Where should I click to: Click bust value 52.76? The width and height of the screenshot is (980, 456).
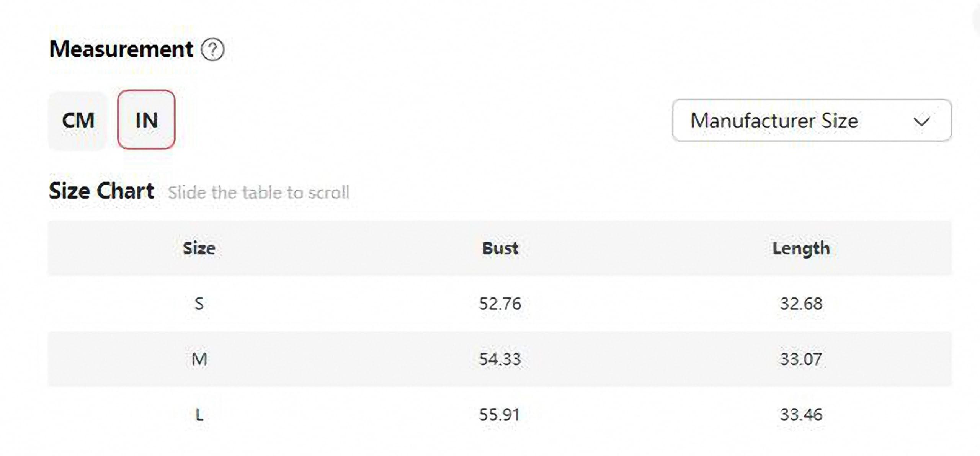[500, 304]
